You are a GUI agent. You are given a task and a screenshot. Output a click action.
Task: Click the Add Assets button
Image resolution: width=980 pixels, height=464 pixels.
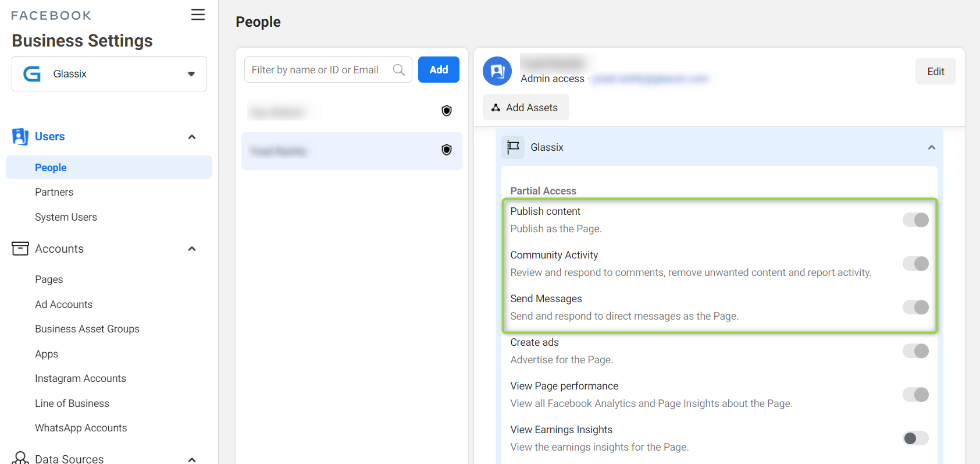[526, 108]
